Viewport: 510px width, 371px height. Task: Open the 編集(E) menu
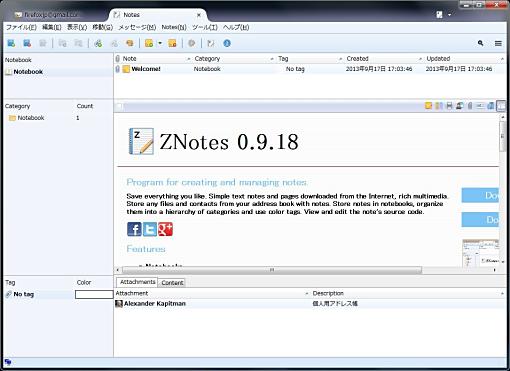(x=52, y=27)
